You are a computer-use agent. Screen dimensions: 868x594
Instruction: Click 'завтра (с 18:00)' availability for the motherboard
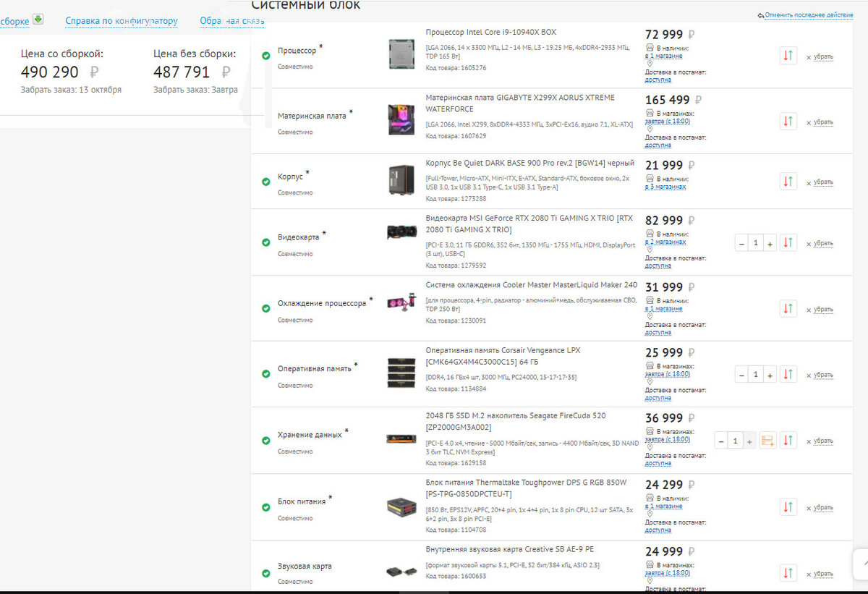(x=668, y=121)
